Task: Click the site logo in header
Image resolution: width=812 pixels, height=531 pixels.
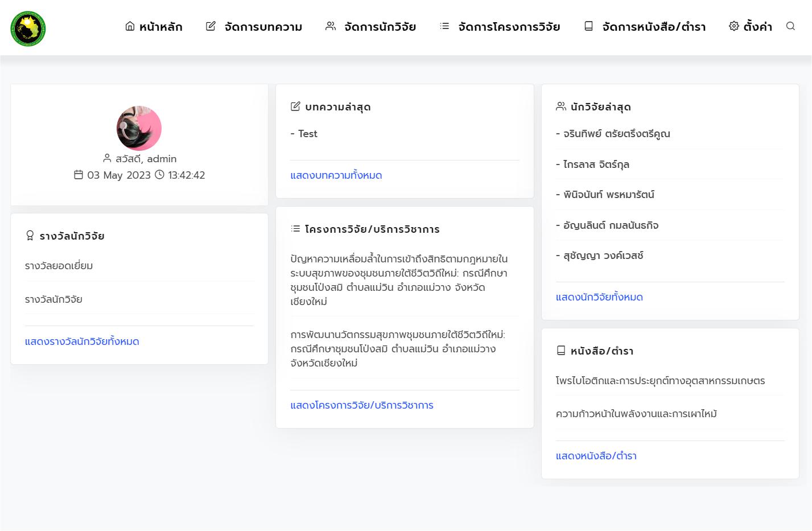Action: click(x=28, y=28)
